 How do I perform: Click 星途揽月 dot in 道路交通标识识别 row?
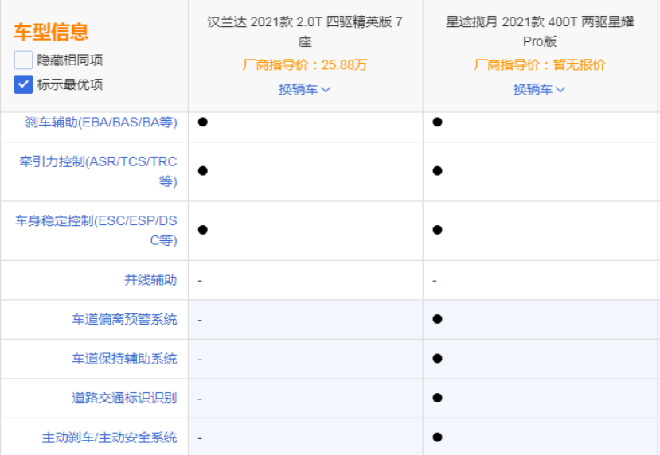point(437,398)
